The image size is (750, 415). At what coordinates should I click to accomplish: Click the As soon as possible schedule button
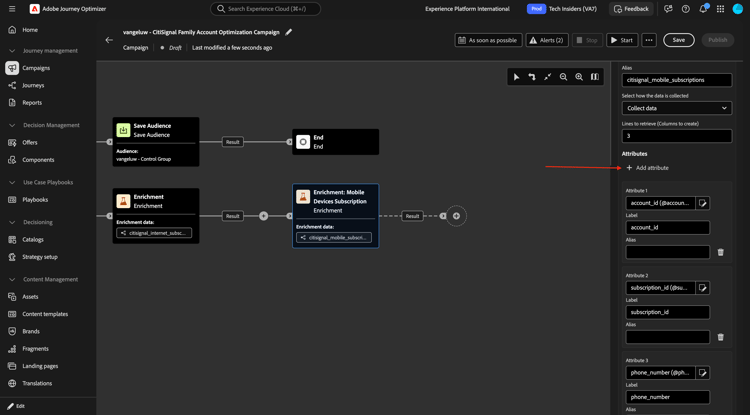coord(488,40)
